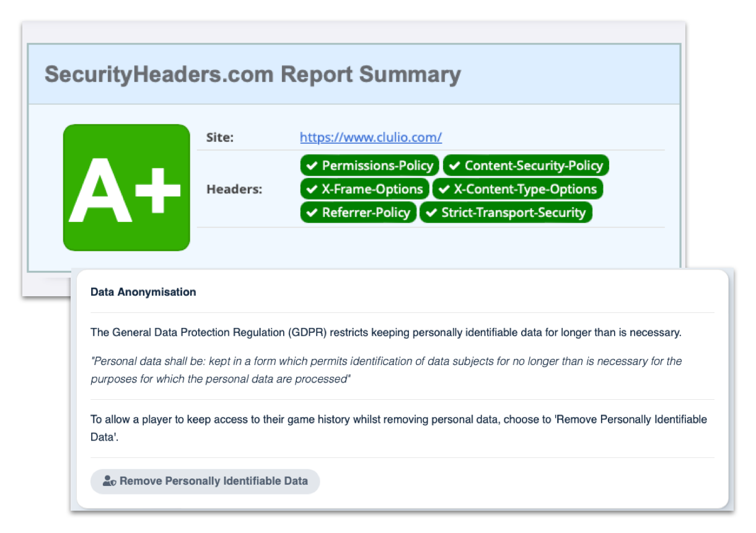This screenshot has height=533, width=756.
Task: Click the paragraph starting 'To allow a player'
Action: click(x=398, y=428)
